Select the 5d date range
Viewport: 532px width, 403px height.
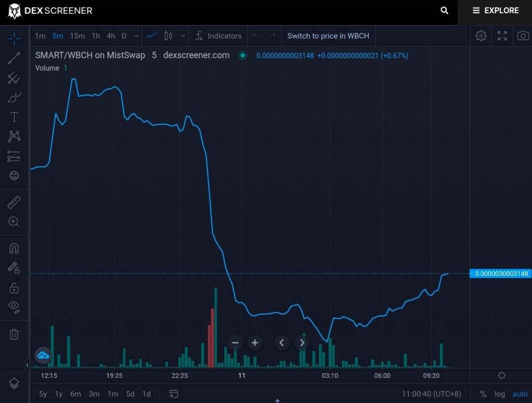coord(131,394)
